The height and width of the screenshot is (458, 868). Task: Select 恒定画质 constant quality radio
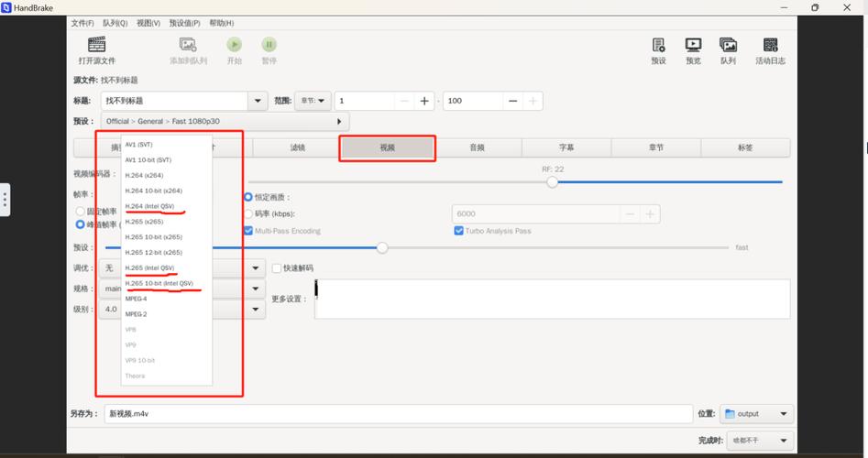(248, 197)
